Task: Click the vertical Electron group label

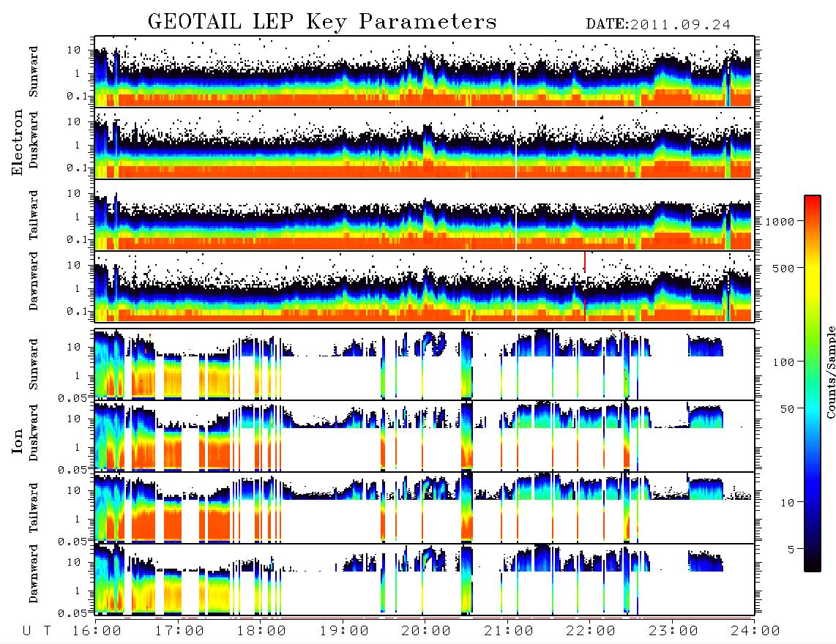Action: point(18,142)
